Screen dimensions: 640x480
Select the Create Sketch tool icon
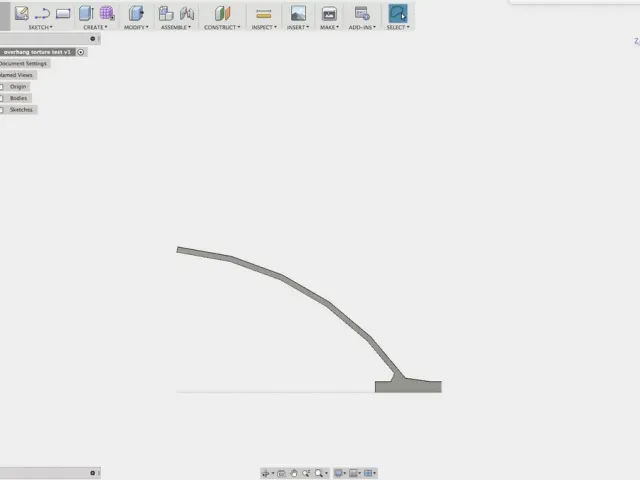21,13
